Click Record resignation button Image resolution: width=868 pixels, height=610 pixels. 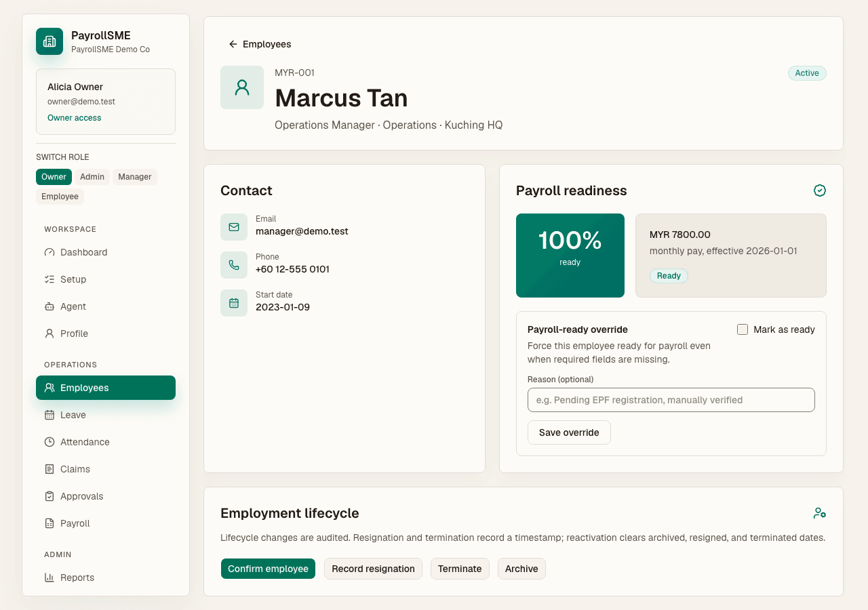coord(373,569)
